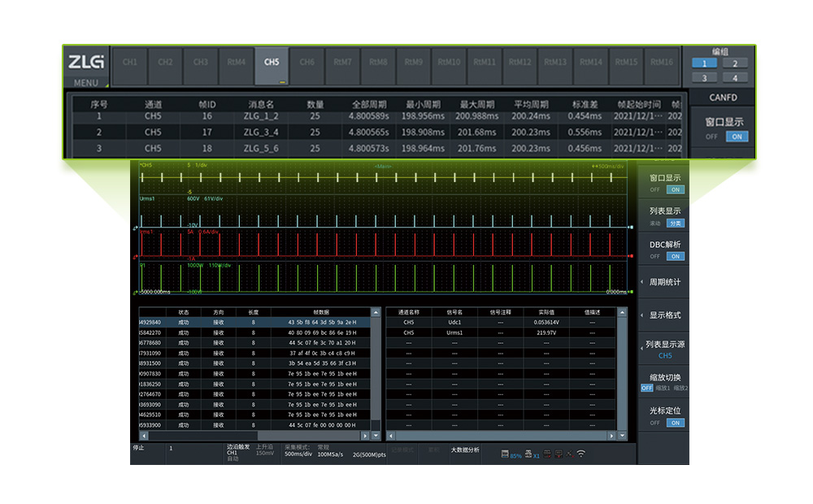Click the Wi-Fi status icon
This screenshot has width=813, height=504.
click(581, 454)
